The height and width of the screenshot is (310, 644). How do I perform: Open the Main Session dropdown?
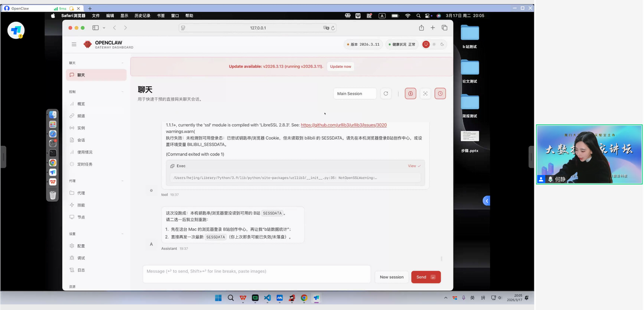click(x=355, y=94)
